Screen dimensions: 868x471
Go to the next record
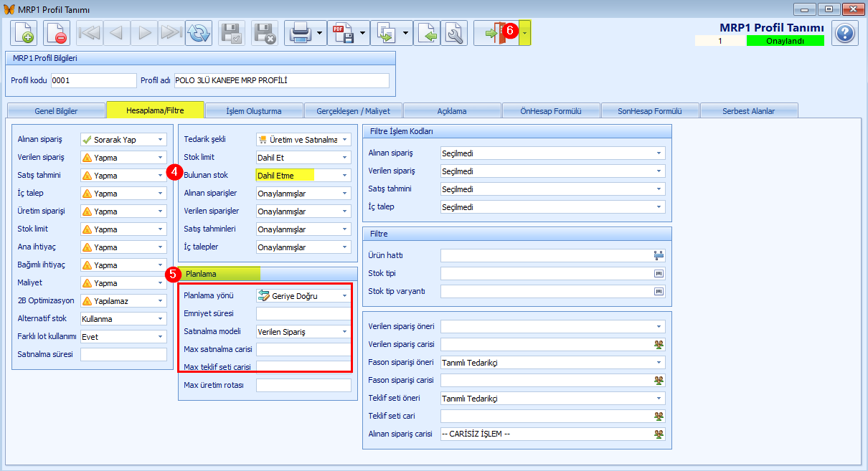pos(144,33)
